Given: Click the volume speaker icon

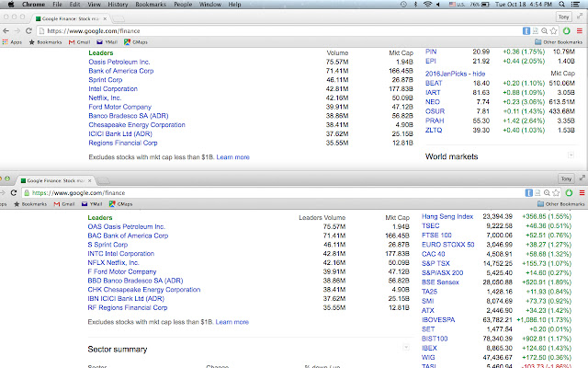Looking at the screenshot, I should coord(437,4).
